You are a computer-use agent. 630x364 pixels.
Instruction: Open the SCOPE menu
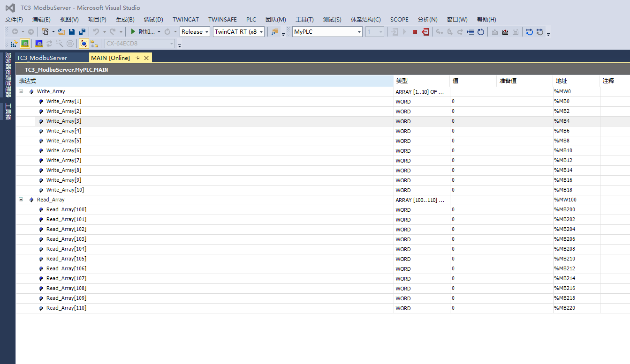click(x=399, y=19)
